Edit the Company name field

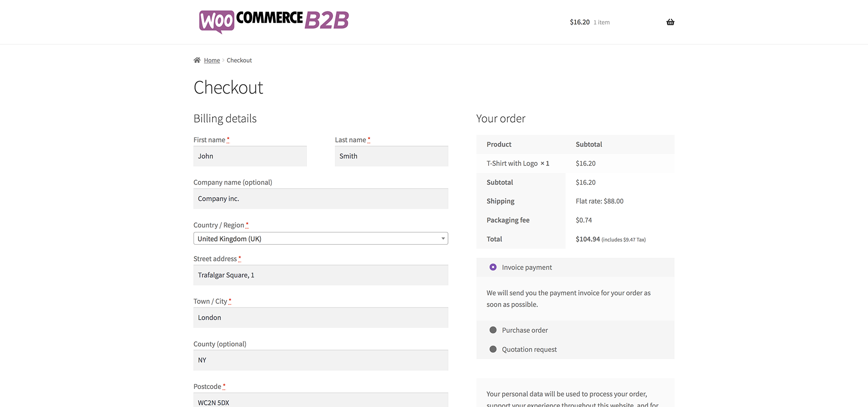321,199
